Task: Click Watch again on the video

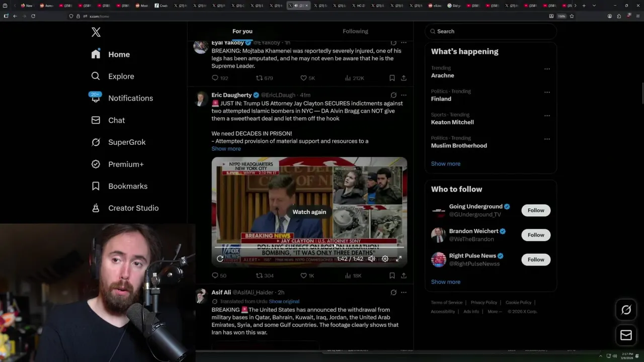Action: (x=309, y=212)
